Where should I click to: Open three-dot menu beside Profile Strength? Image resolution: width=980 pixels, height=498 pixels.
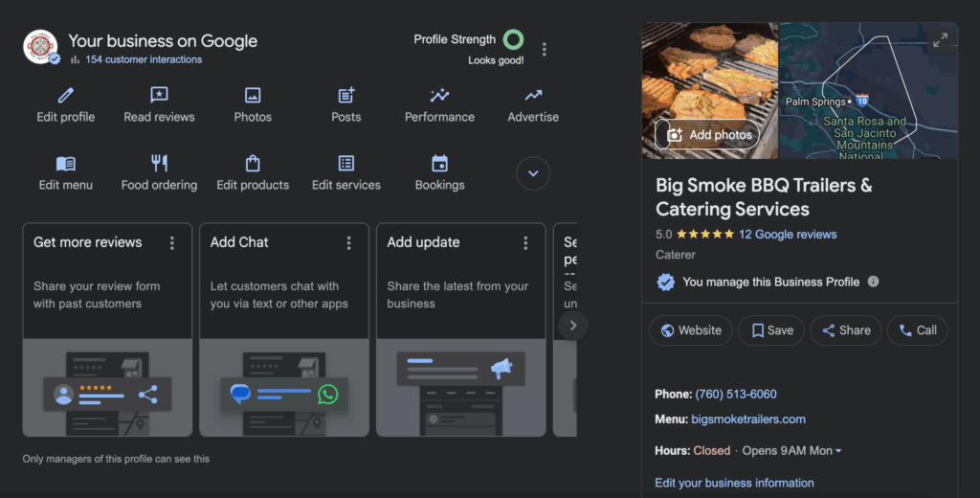point(545,49)
